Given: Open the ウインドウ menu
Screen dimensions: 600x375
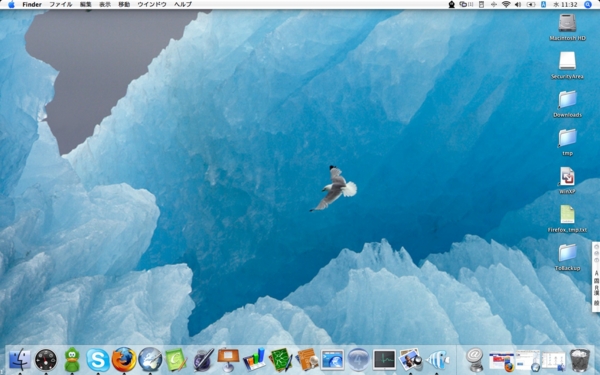Looking at the screenshot, I should 152,5.
